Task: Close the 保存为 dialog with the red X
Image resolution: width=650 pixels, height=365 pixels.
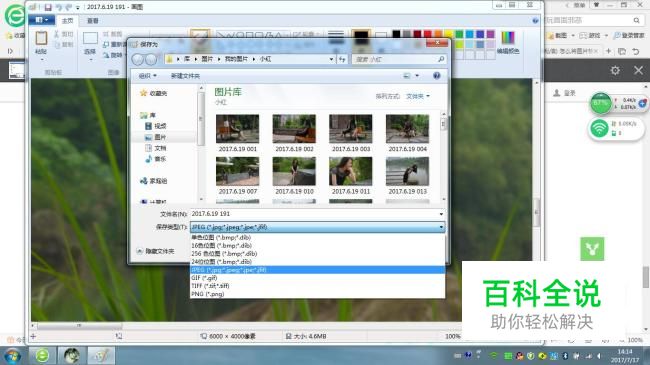Action: click(437, 43)
